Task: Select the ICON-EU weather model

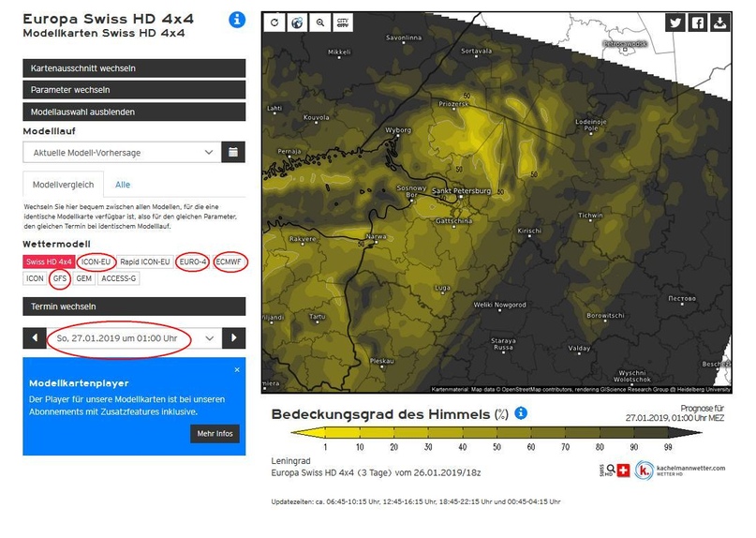Action: coord(96,262)
